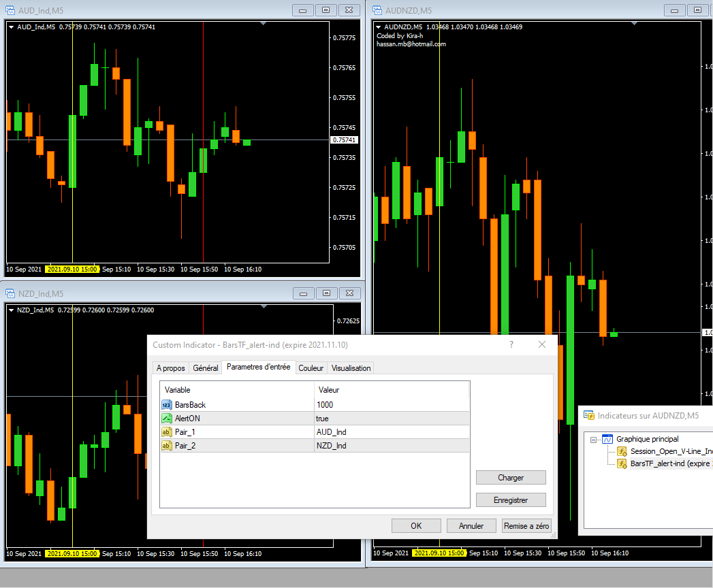Select the AlertON value 'true' cell
This screenshot has width=713, height=588.
click(391, 419)
